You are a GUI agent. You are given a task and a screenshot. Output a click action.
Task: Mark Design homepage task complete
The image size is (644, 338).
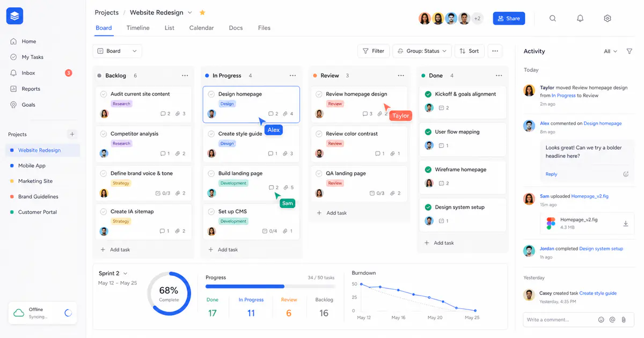coord(211,94)
